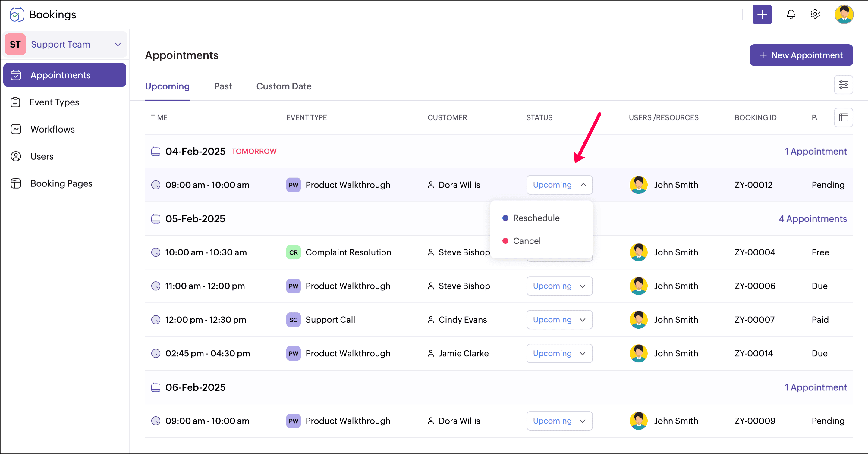This screenshot has height=454, width=868.
Task: Open Booking Pages in the sidebar
Action: click(x=52, y=183)
